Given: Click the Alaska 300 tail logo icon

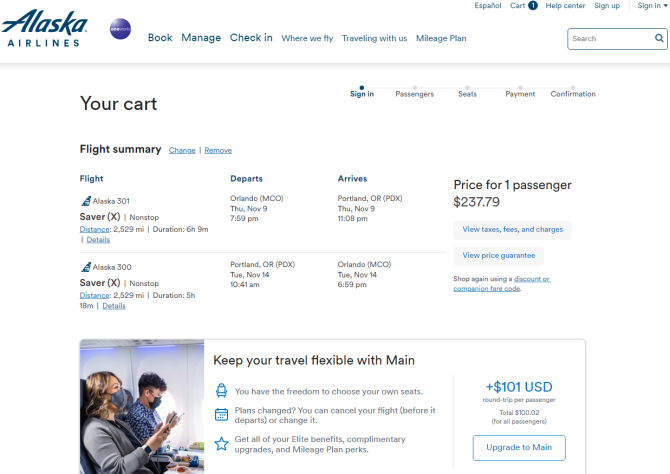Looking at the screenshot, I should (86, 267).
